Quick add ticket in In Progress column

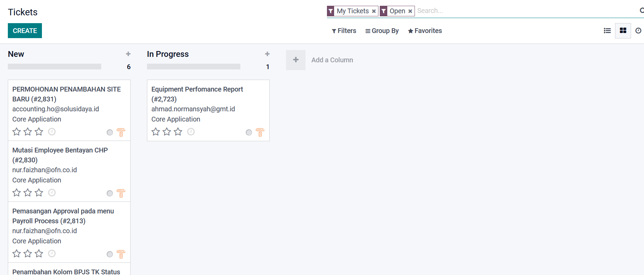[267, 54]
